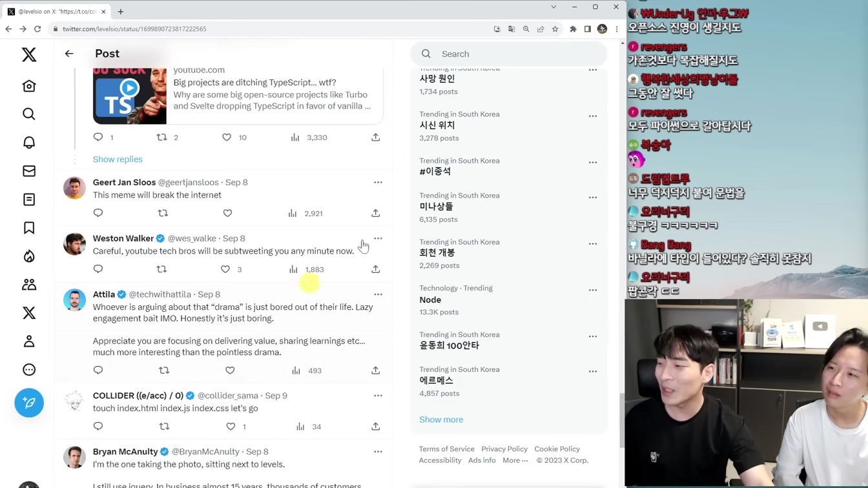Screen dimensions: 868x488
Task: Reply to Geert Jan Sloos tweet
Action: [98, 213]
